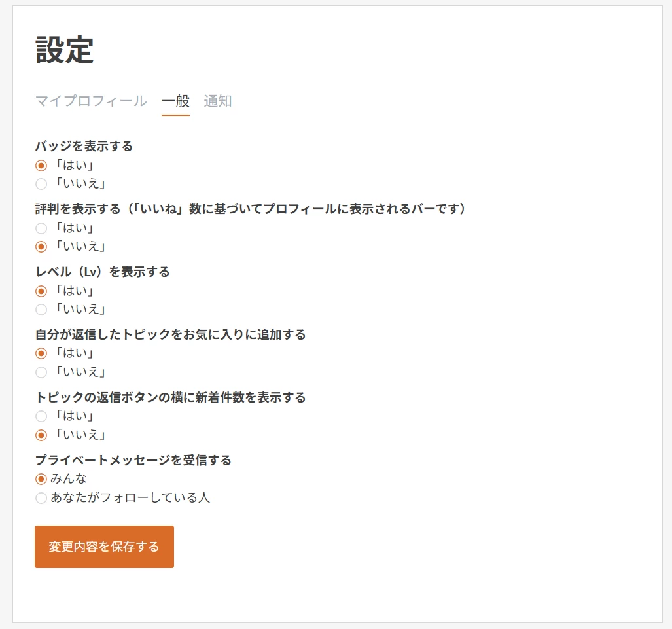Select 「はい」 for バッジを表示する
Screen dimensions: 672x629
41,166
